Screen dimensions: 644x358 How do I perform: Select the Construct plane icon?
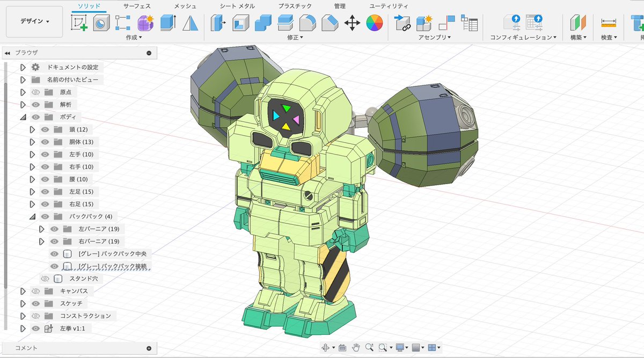578,23
